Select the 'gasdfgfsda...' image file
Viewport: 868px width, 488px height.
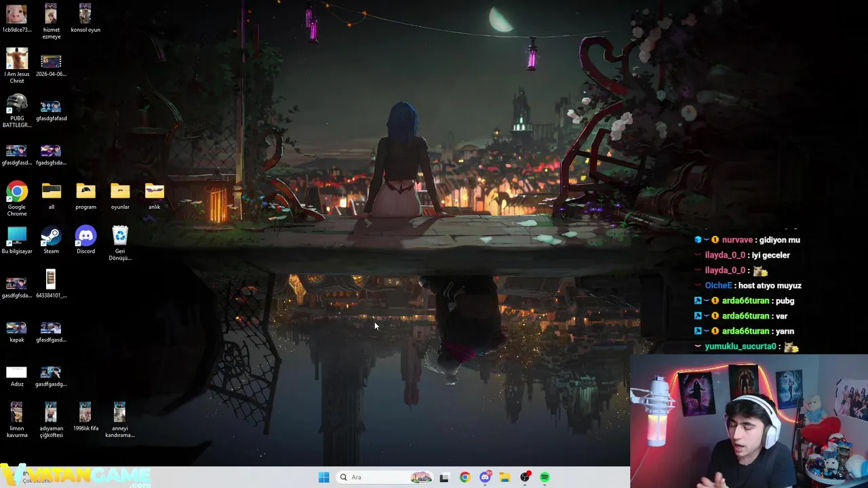pyautogui.click(x=17, y=287)
